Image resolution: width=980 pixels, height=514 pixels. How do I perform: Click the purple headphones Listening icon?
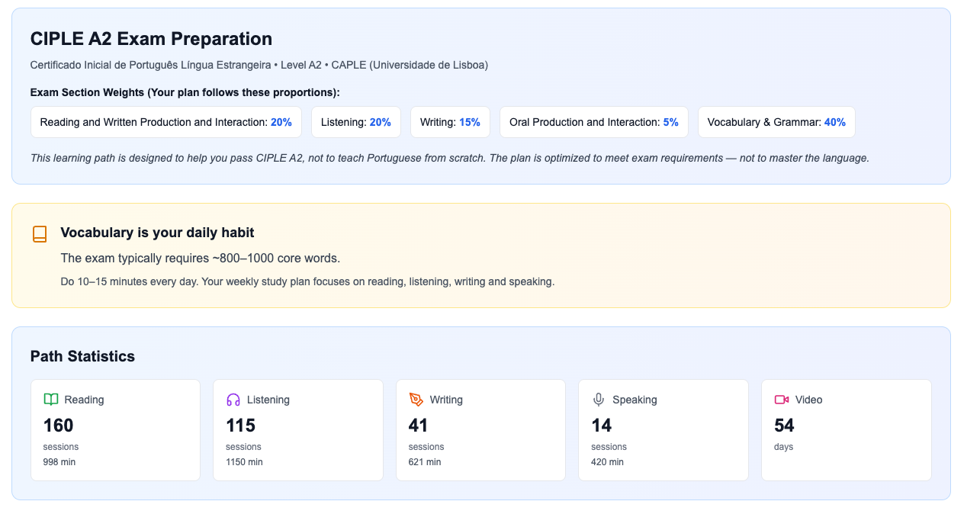233,400
